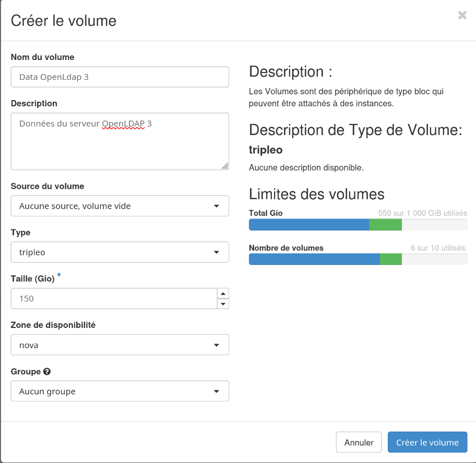Screen dimensions: 476x463
Task: Open the Groupe dropdown showing Aucun groupe
Action: (x=120, y=391)
